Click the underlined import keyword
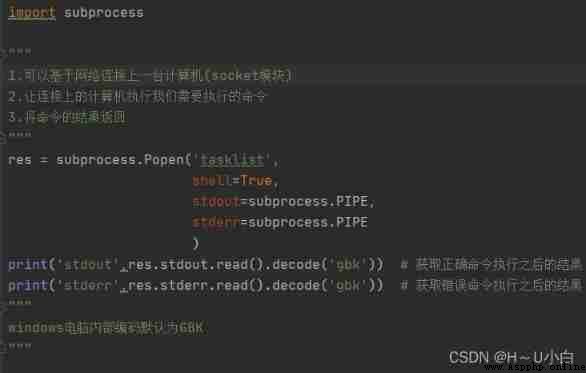The width and height of the screenshot is (586, 373). click(x=32, y=13)
